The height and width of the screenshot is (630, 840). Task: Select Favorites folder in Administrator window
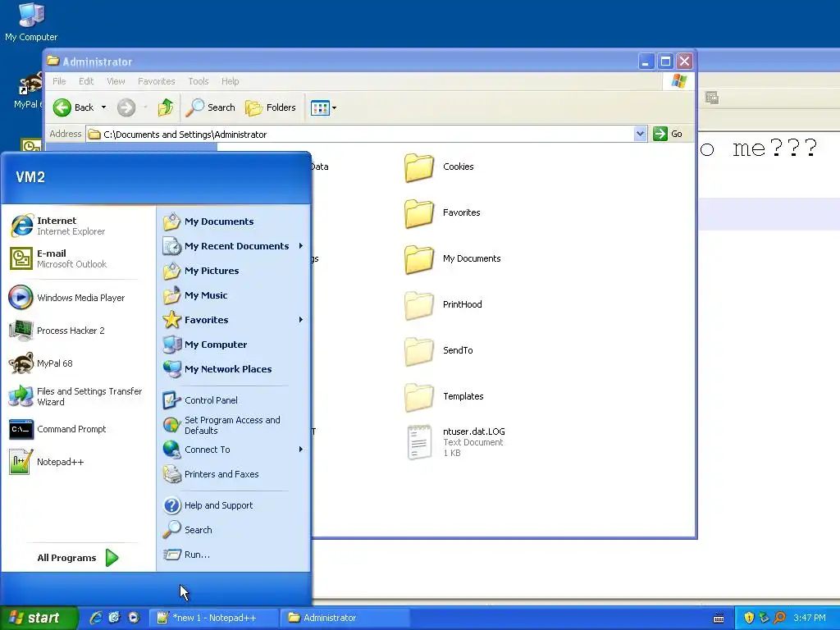tap(442, 213)
